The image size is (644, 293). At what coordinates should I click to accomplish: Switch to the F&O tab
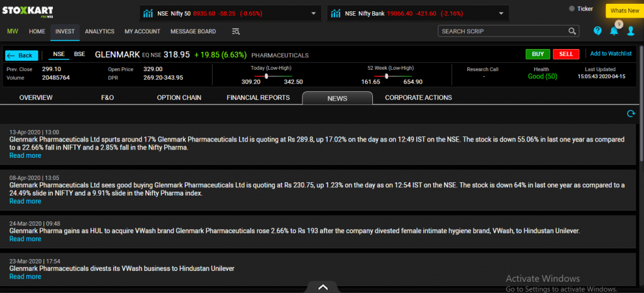tap(107, 97)
